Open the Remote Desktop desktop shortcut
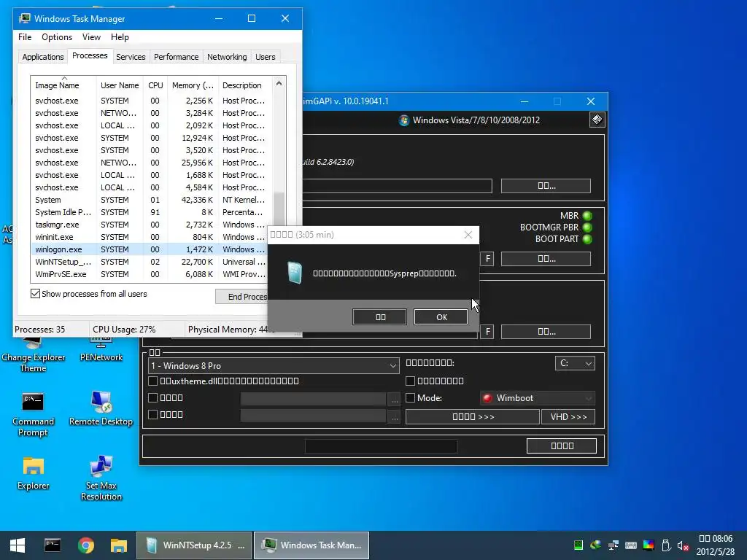747x560 pixels. [101, 408]
